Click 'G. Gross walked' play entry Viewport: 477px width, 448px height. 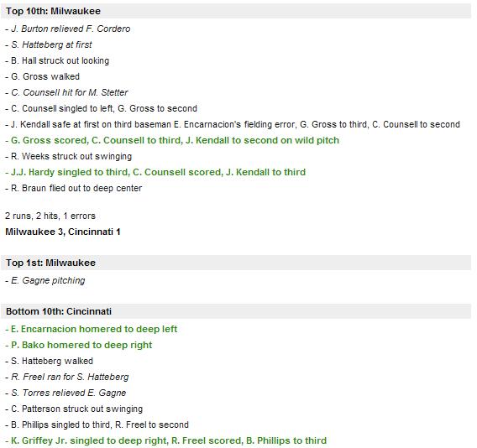tap(42, 76)
